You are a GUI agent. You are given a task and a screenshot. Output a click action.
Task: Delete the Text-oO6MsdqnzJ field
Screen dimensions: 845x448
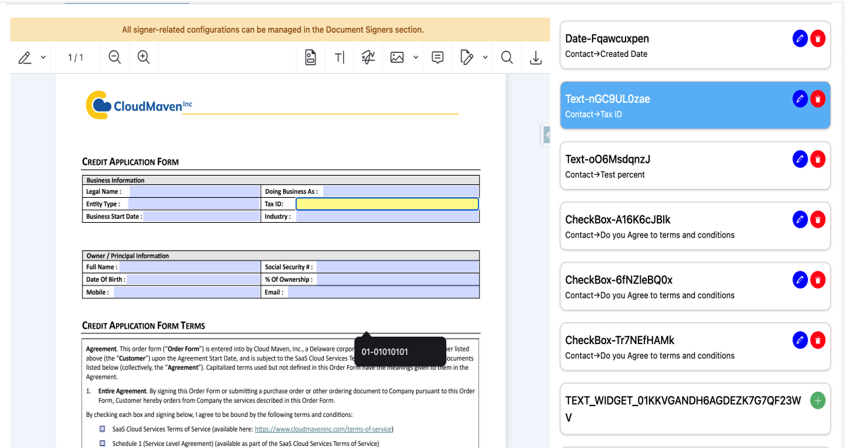(x=818, y=160)
